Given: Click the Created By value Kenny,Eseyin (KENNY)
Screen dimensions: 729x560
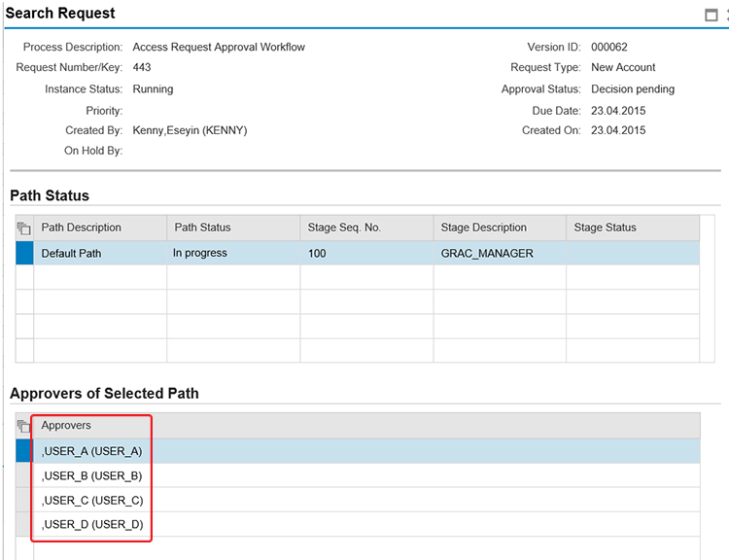Looking at the screenshot, I should click(190, 130).
